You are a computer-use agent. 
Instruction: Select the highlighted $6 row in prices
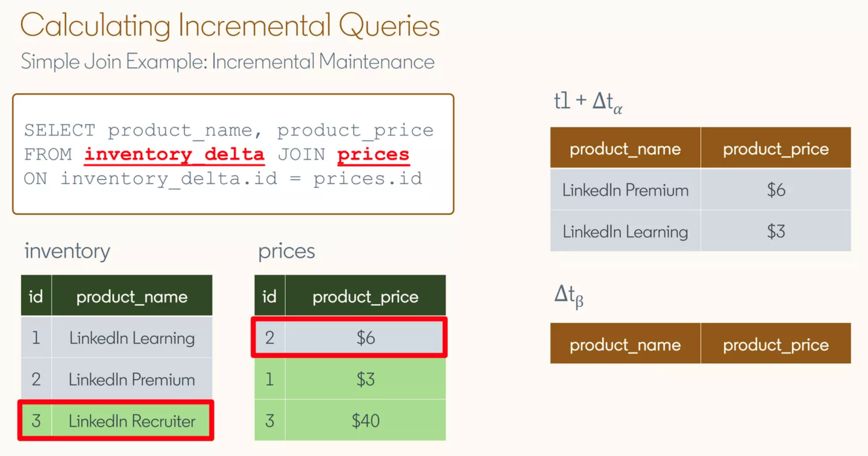350,337
